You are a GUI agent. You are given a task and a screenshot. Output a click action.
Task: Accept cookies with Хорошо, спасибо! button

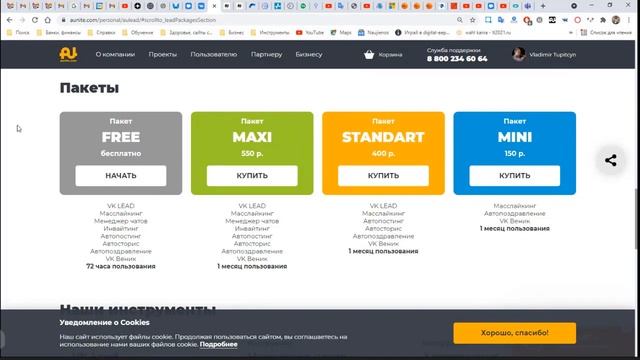coord(515,333)
